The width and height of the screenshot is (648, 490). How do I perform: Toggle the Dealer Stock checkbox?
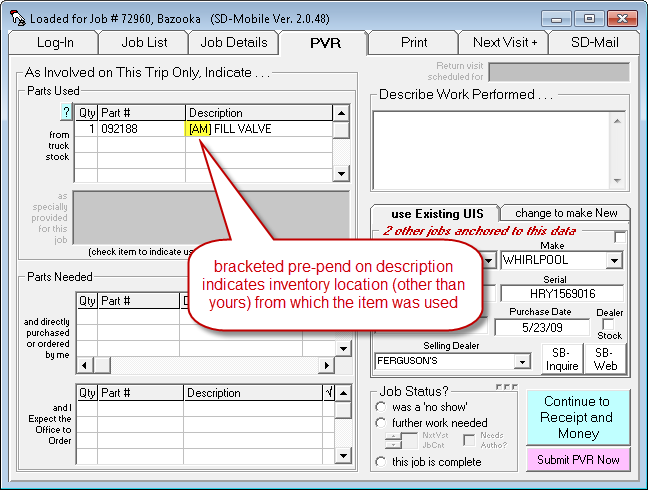(609, 325)
